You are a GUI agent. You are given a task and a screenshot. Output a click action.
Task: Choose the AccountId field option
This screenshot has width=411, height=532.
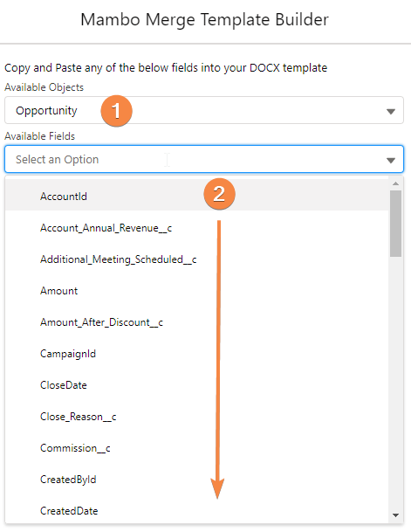click(197, 196)
